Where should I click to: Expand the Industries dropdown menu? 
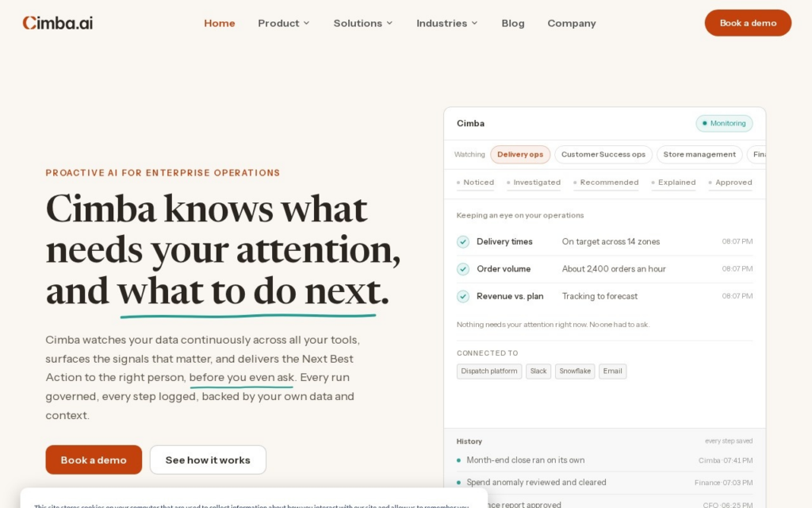click(447, 23)
